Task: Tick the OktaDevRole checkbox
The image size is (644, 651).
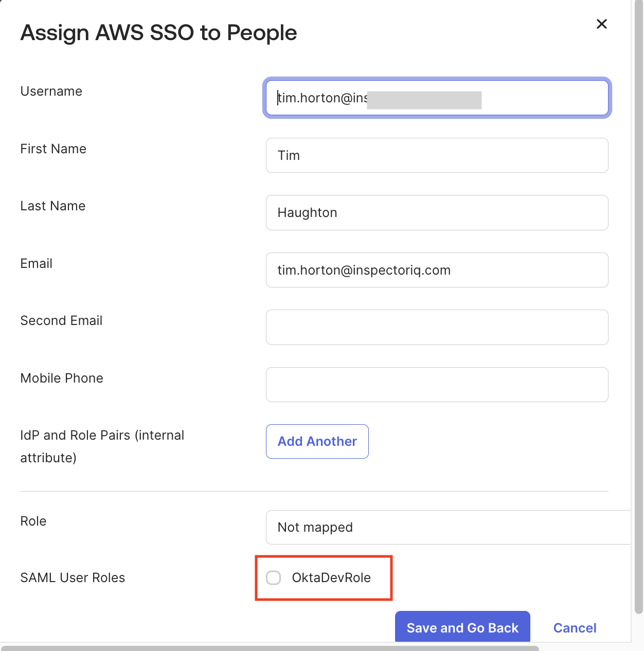Action: (274, 577)
